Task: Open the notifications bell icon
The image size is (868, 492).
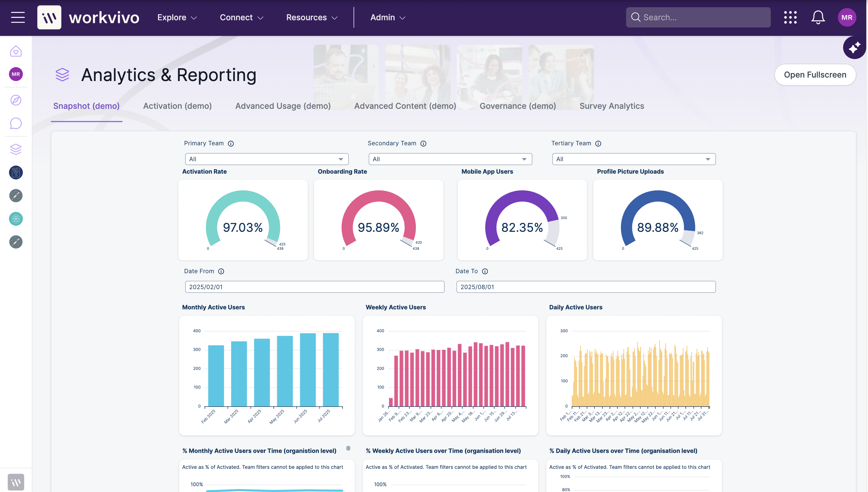Action: (818, 17)
